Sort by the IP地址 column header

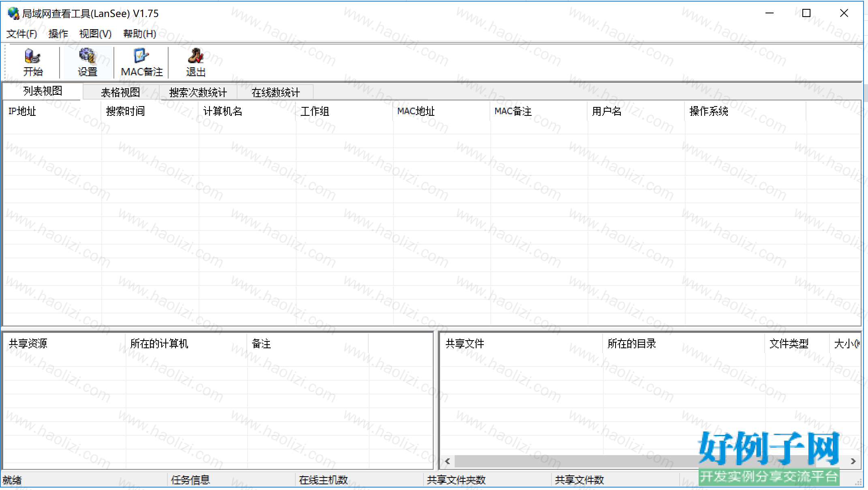click(x=52, y=111)
